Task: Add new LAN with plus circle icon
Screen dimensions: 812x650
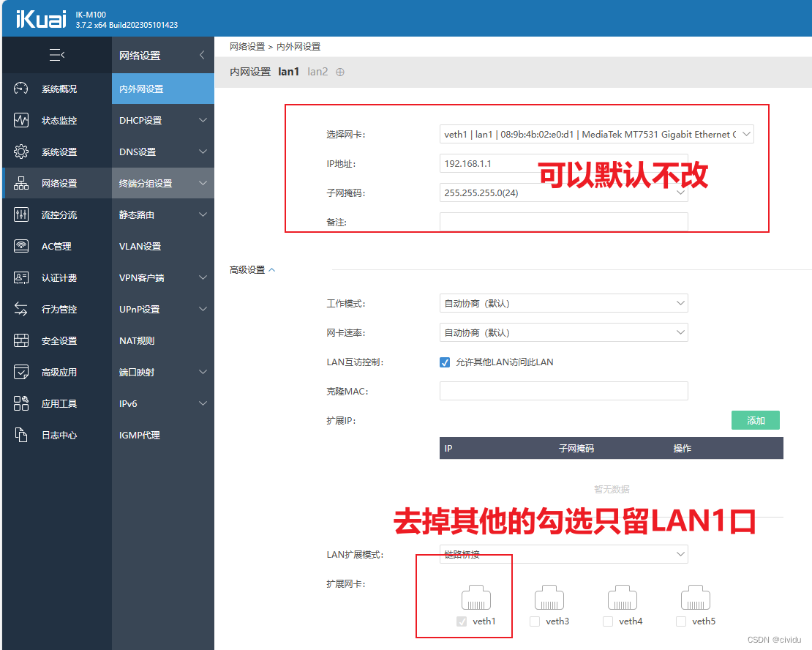Action: tap(339, 72)
